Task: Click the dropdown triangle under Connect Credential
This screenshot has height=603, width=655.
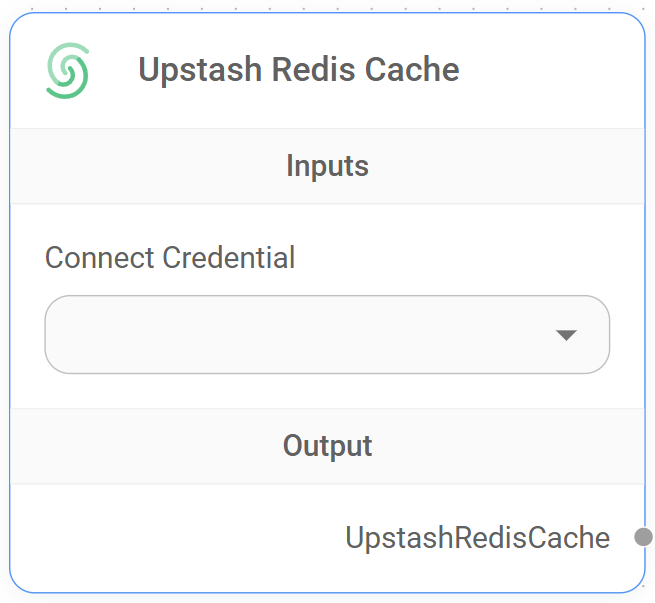Action: point(566,335)
